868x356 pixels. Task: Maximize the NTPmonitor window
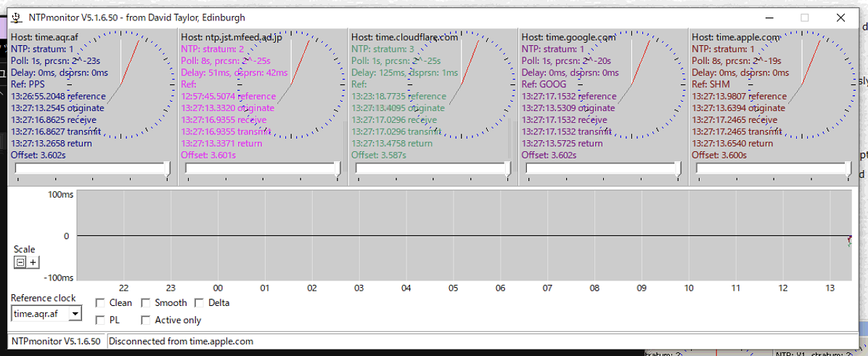804,17
